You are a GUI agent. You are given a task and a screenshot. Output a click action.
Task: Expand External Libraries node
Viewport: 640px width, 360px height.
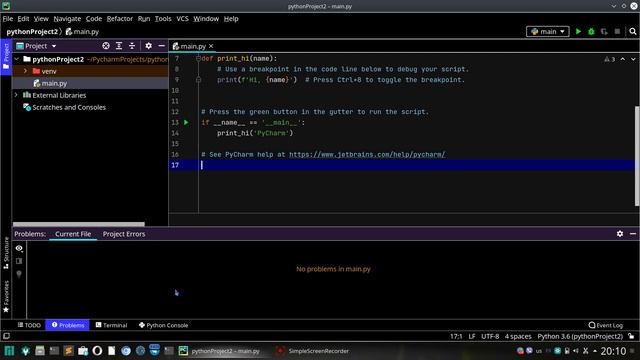tap(17, 95)
